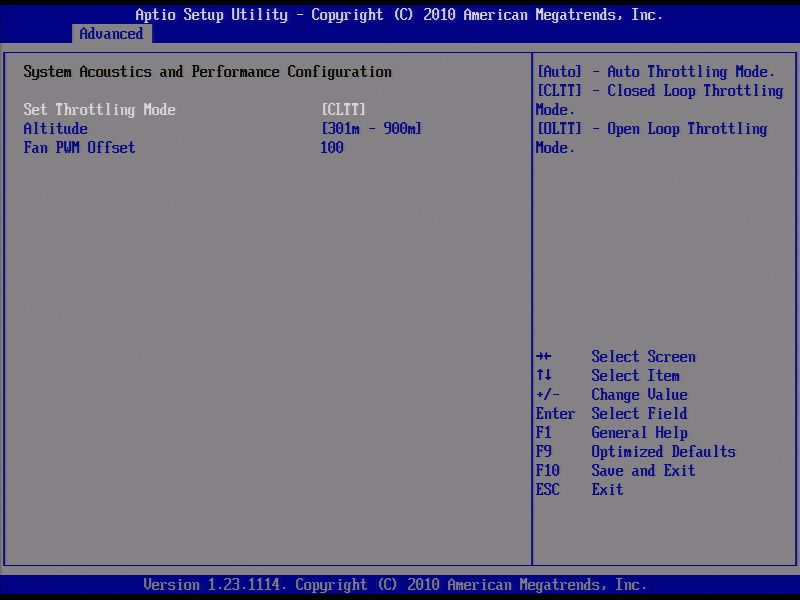Click the Aptio Setup Utility title bar
The width and height of the screenshot is (800, 600).
(x=400, y=14)
